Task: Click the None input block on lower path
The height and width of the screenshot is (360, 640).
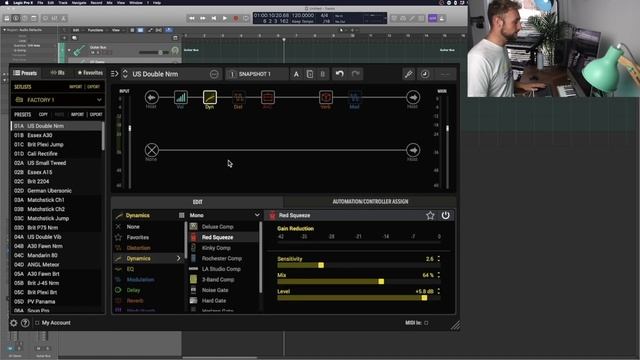Action: pos(151,150)
